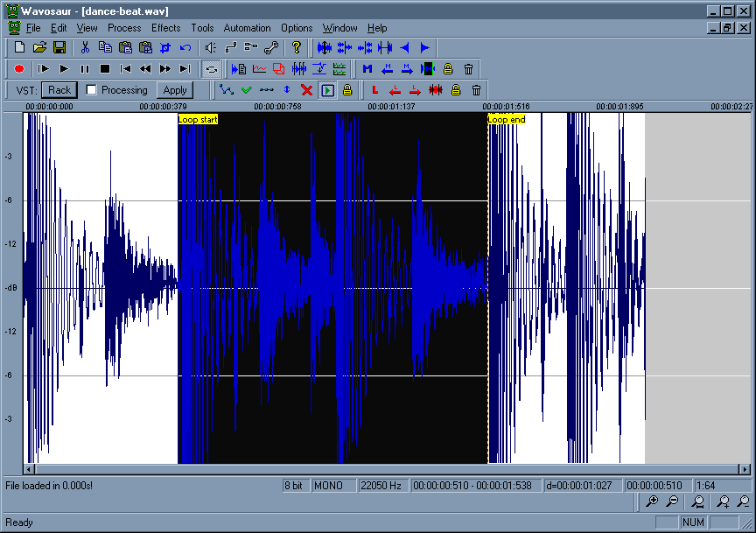Click the red X delete envelope icon
The height and width of the screenshot is (533, 756).
coord(306,90)
